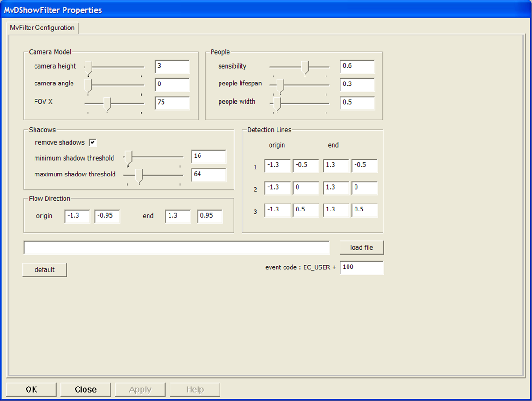The image size is (532, 401).
Task: Click the 'Flow Direction' group title
Action: 50,199
